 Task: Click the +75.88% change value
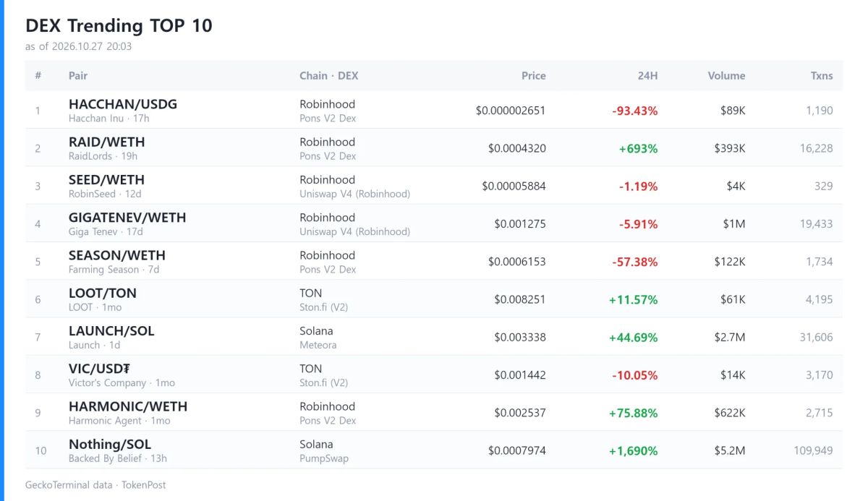coord(634,413)
